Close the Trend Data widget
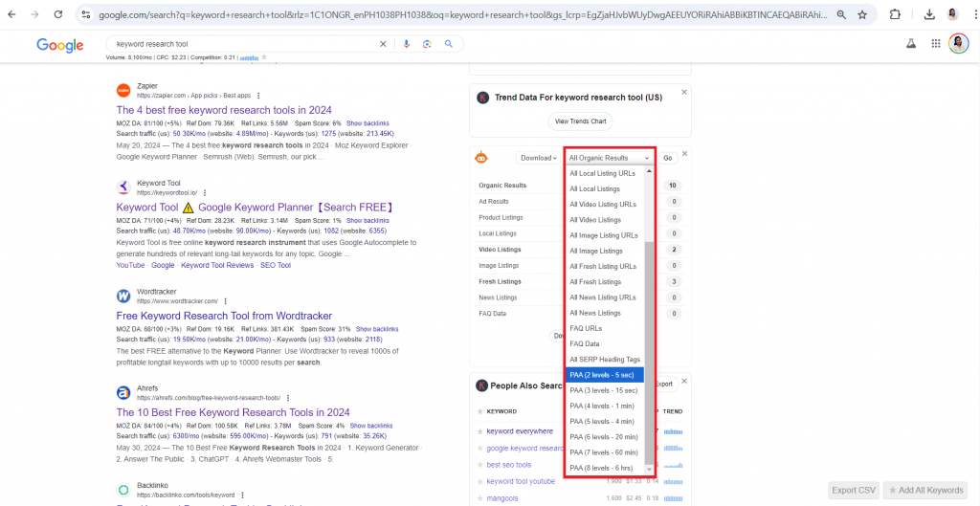This screenshot has height=506, width=980. pos(683,92)
